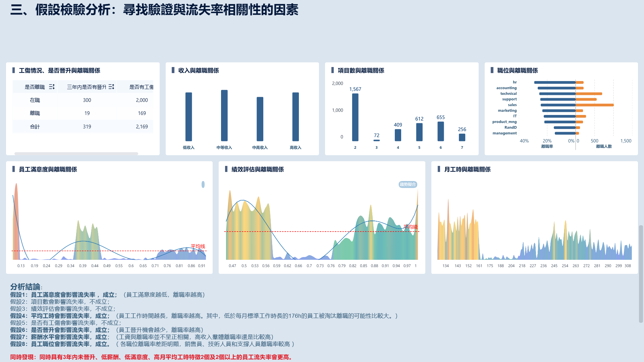Click the 合計 value 2,169

(142, 127)
